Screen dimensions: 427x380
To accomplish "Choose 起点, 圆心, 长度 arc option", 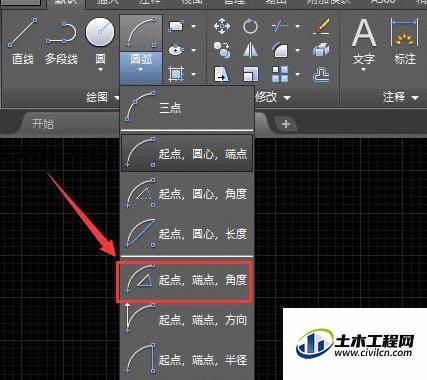I will tap(187, 234).
